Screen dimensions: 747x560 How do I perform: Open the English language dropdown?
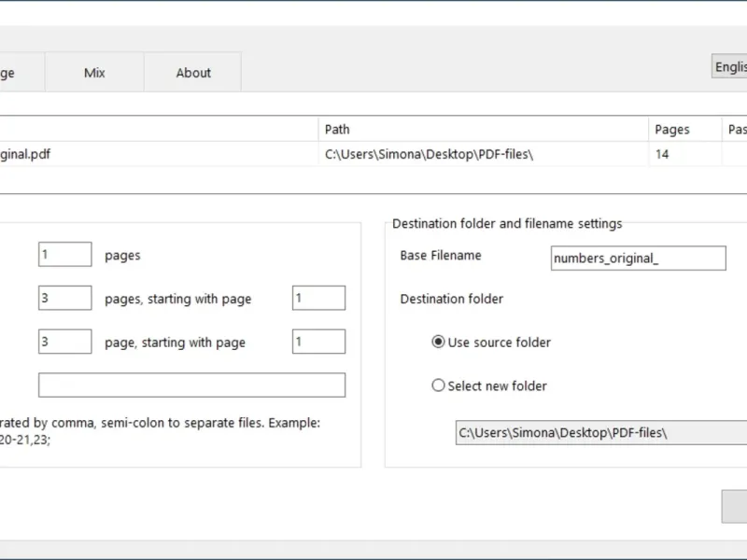coord(729,66)
